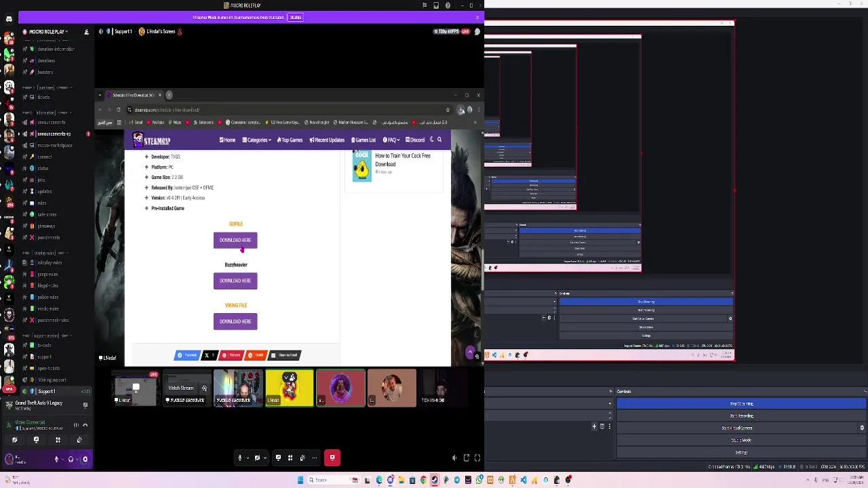Open the tickets channel
The image size is (868, 488).
[x=43, y=97]
